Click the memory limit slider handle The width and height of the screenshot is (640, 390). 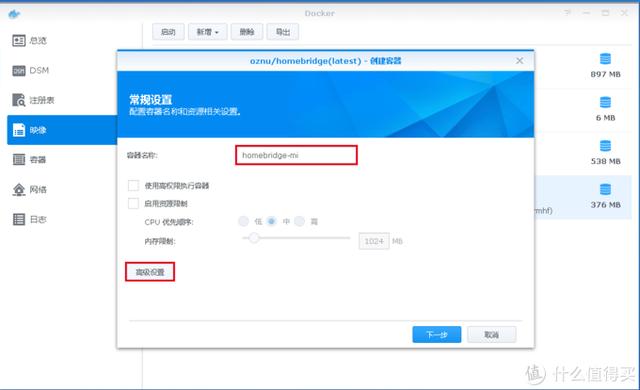pos(254,237)
